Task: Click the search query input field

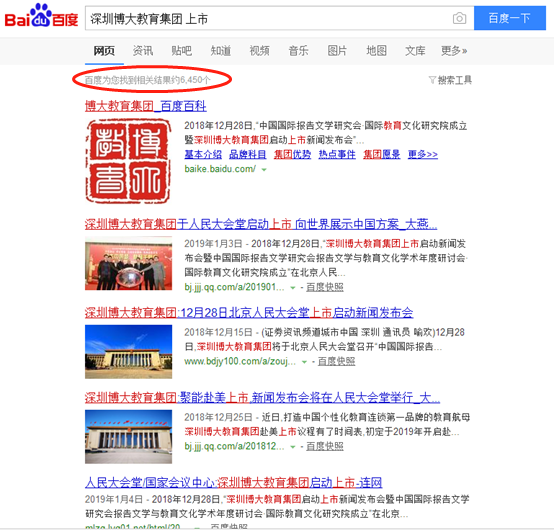Action: tap(269, 18)
